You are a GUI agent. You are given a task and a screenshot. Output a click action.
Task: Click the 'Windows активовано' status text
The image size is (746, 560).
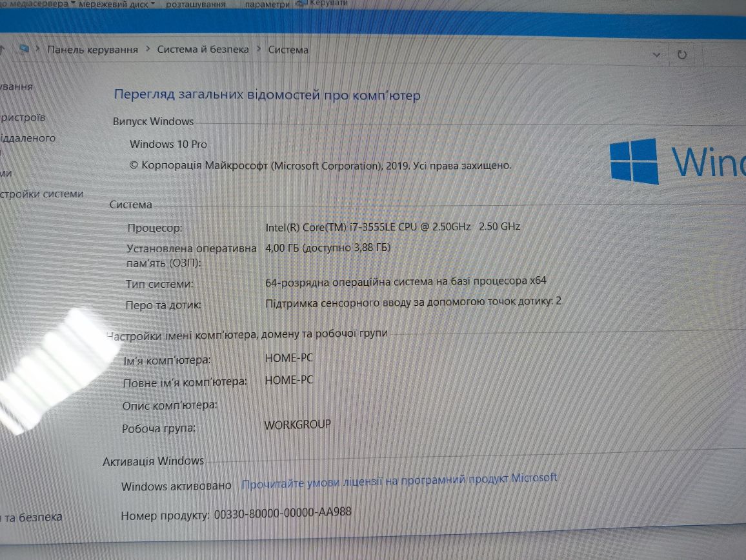click(x=176, y=486)
